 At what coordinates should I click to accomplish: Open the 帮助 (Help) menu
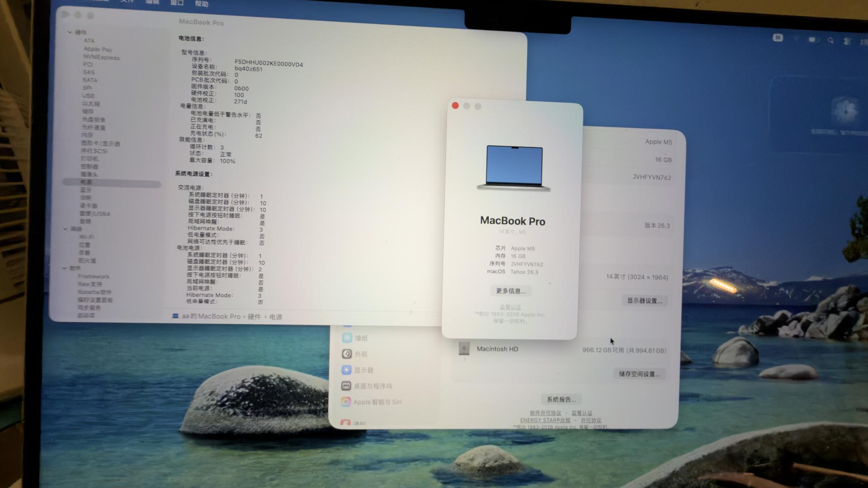202,4
